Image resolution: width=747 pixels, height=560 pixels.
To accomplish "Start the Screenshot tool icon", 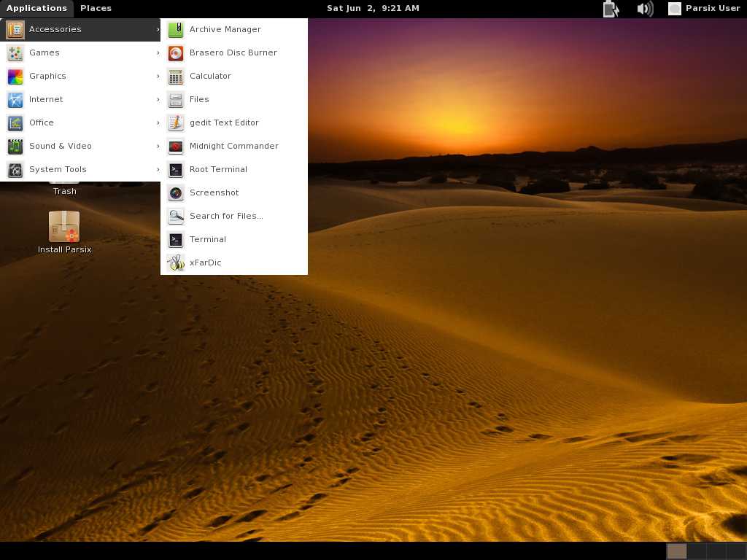I will pos(176,193).
